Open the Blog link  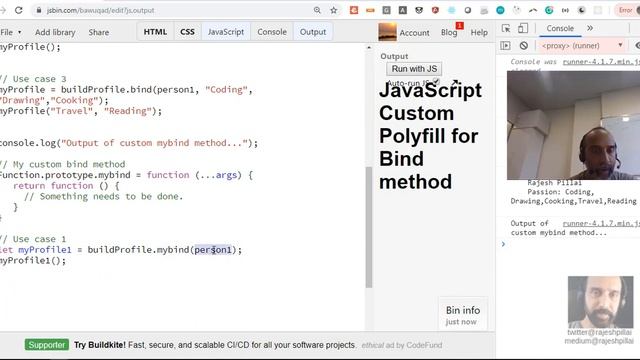pyautogui.click(x=449, y=33)
